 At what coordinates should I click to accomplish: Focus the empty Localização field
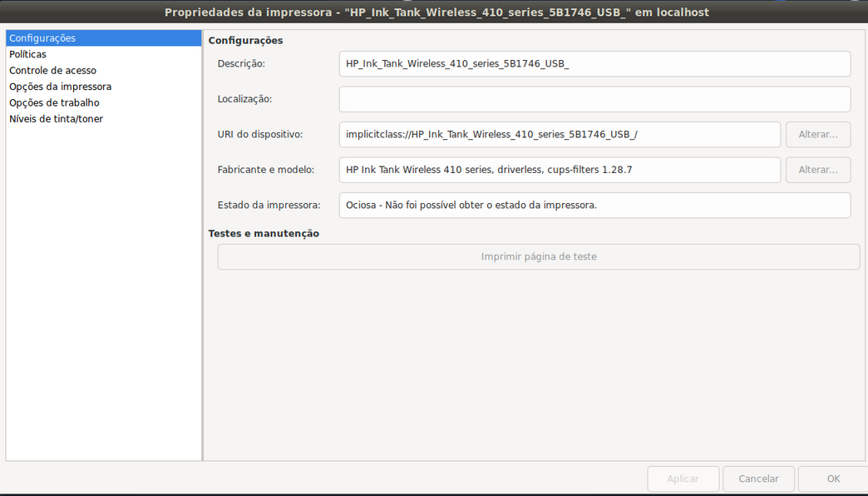click(594, 99)
